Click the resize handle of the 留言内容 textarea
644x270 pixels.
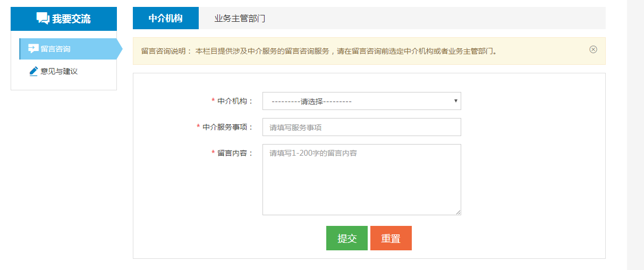[457, 212]
